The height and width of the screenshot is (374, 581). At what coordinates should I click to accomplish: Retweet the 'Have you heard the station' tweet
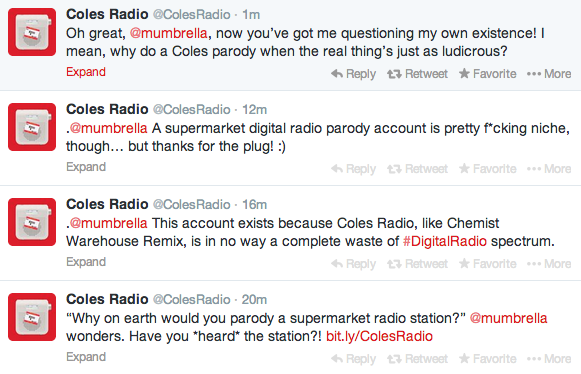(417, 358)
